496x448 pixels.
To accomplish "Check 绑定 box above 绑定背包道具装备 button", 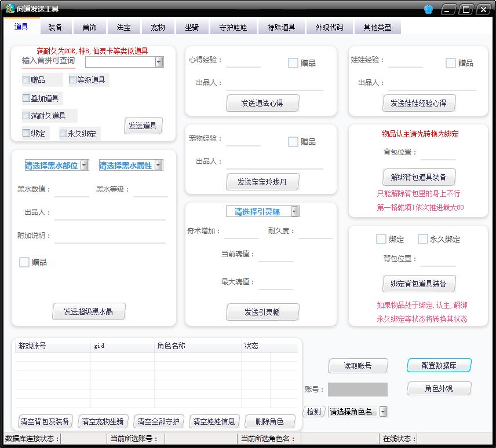I will click(x=381, y=239).
